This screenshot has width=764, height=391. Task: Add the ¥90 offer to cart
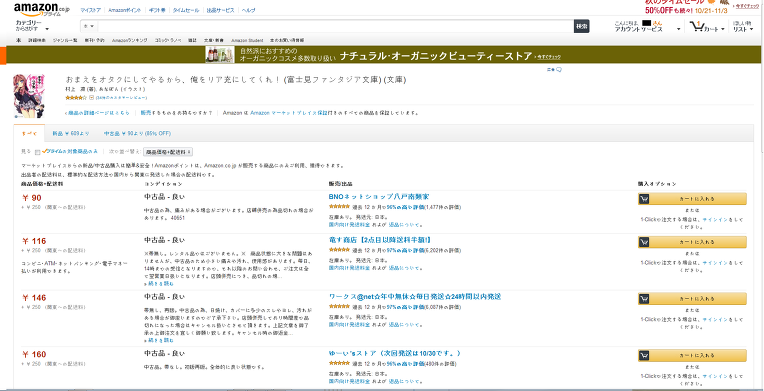(692, 199)
